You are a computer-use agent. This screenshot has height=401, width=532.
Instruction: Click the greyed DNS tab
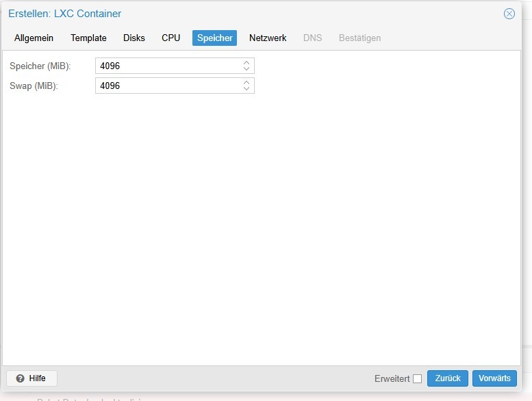point(312,38)
